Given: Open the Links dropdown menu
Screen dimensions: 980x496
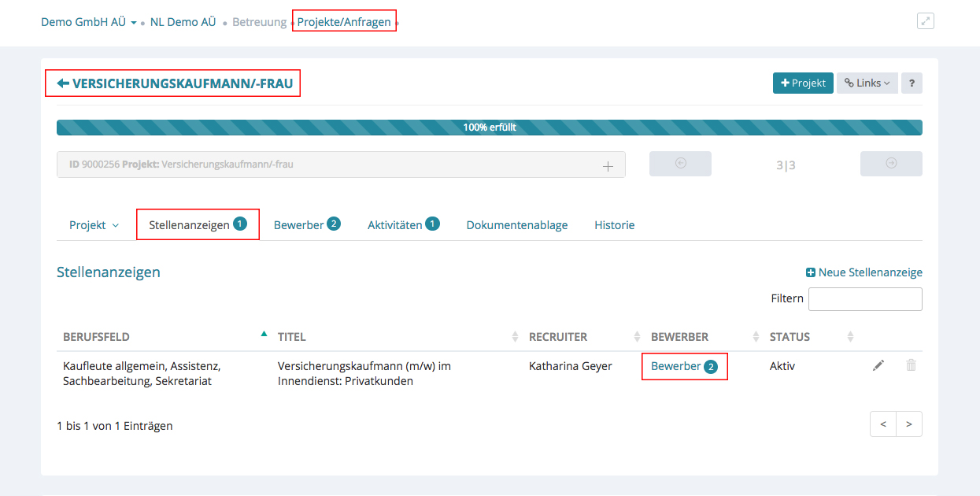Looking at the screenshot, I should [x=867, y=83].
